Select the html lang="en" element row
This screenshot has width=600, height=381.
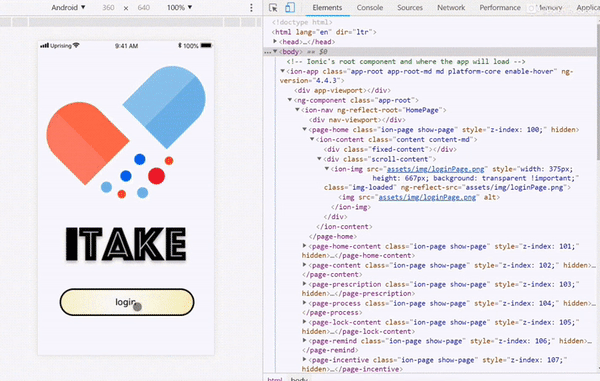pos(324,32)
